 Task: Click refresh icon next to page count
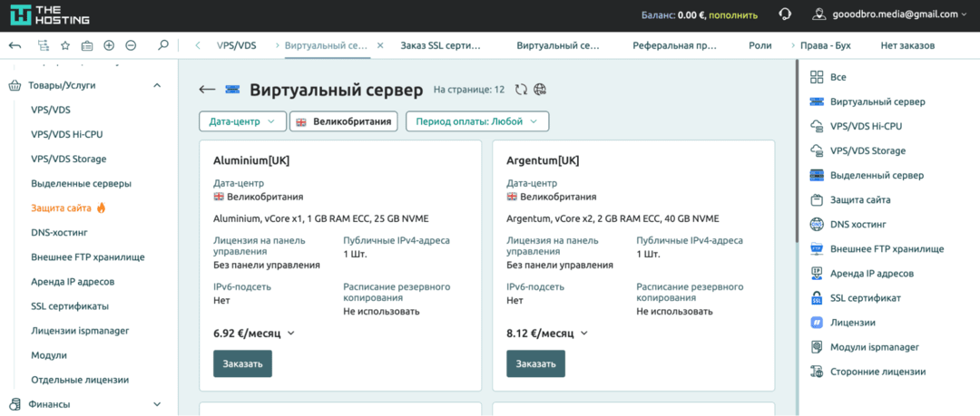point(521,90)
